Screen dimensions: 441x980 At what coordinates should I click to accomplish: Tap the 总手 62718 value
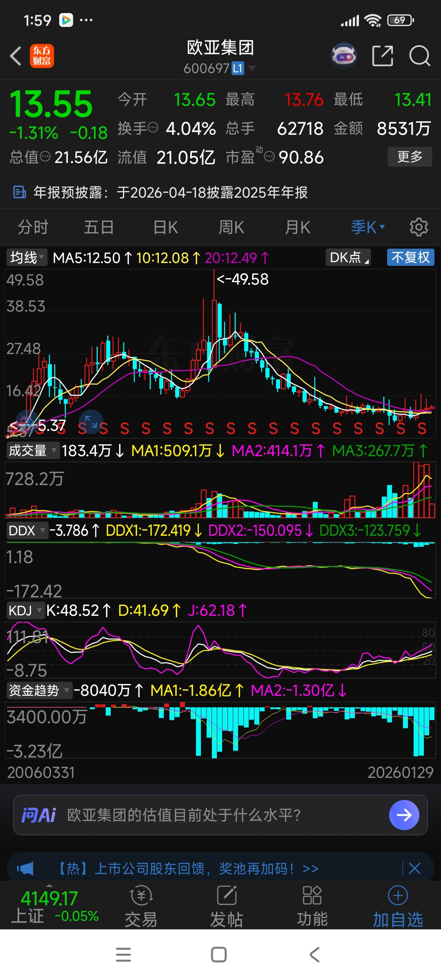coord(274,128)
